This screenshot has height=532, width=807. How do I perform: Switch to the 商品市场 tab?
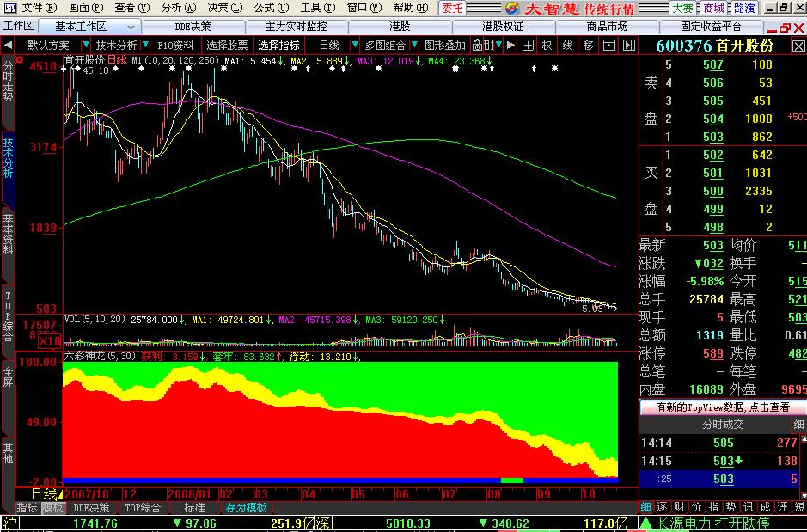pos(607,28)
